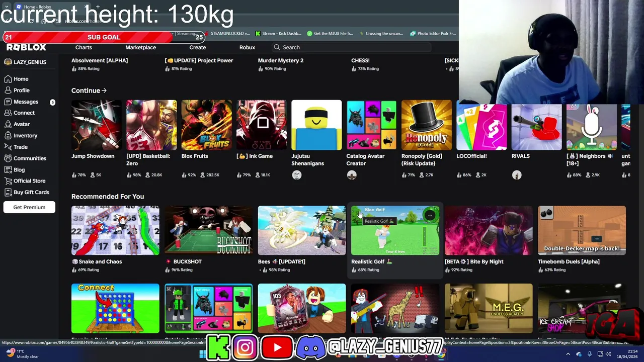Open Home in Roblox sidebar
Image resolution: width=644 pixels, height=362 pixels.
click(x=16, y=79)
